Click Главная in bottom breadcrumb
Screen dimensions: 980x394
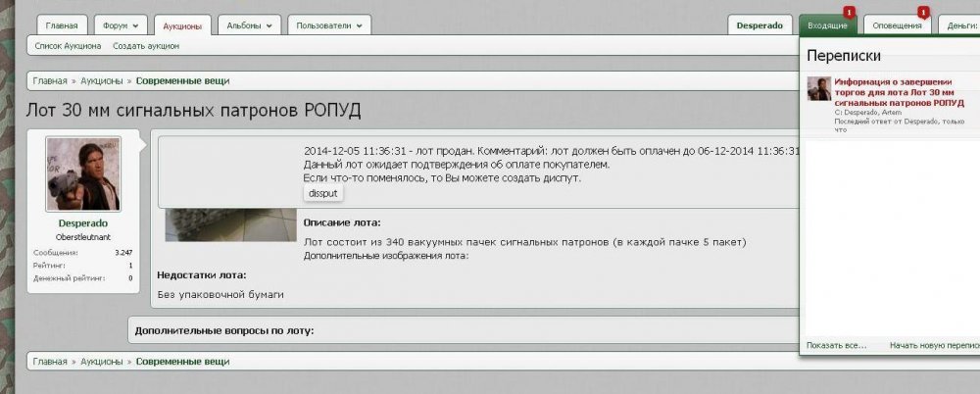pos(49,362)
